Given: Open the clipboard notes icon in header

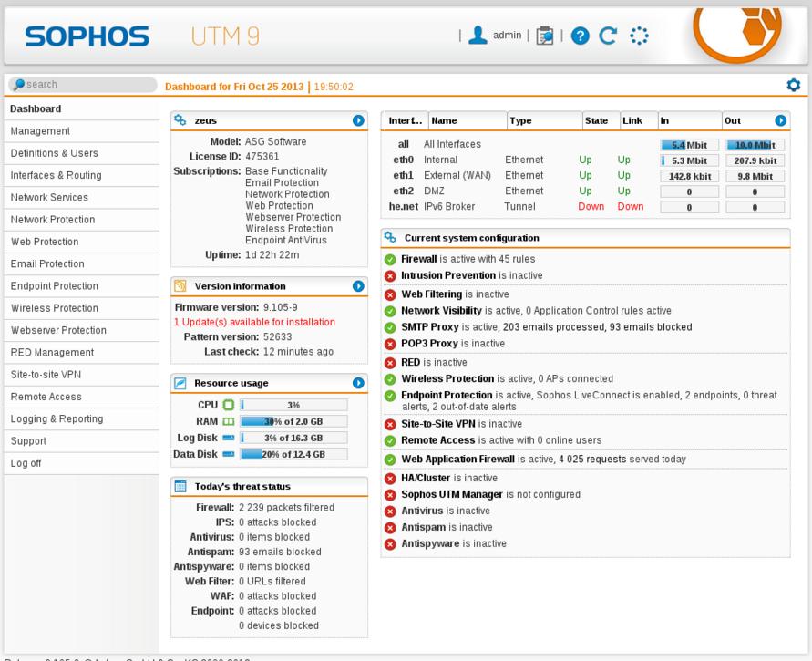Looking at the screenshot, I should coord(544,36).
